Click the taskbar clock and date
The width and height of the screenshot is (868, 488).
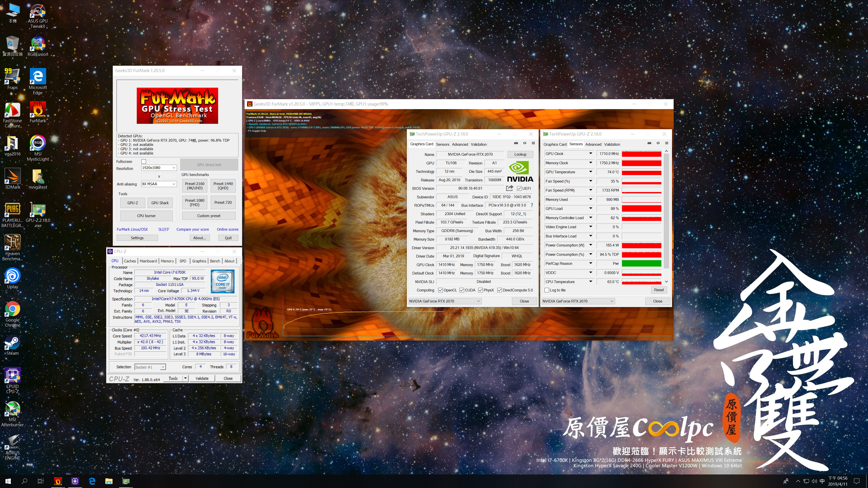coord(838,481)
